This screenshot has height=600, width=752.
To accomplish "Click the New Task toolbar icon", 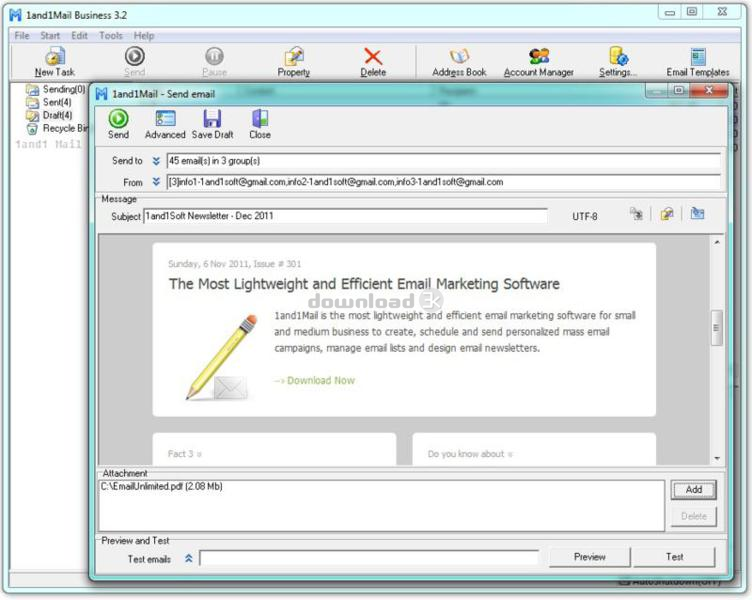I will [55, 62].
